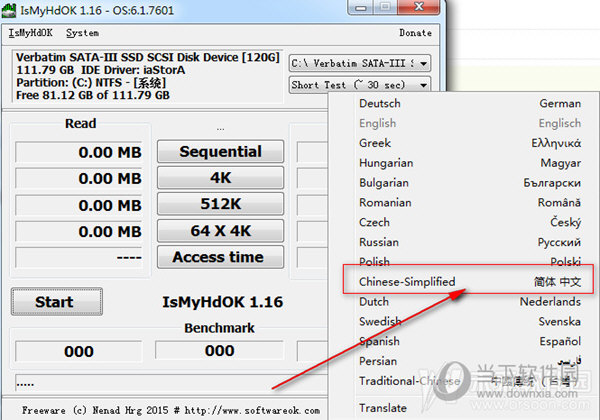Click the 'IsMyHdOK 1.16' label
Screen dimensions: 600x420
click(223, 302)
